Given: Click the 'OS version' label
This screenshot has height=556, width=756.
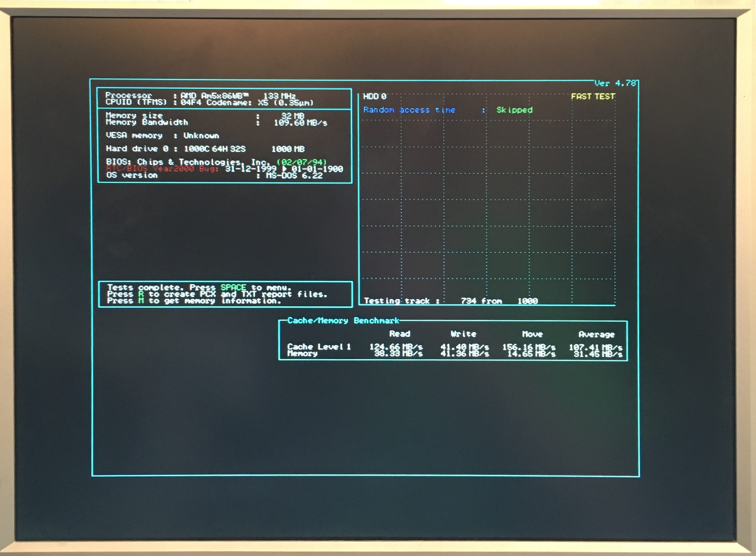Looking at the screenshot, I should point(132,175).
